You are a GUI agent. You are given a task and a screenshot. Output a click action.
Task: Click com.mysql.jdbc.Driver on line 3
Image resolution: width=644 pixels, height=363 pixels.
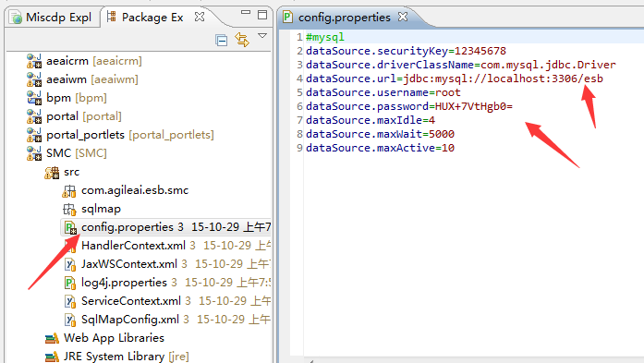click(548, 65)
